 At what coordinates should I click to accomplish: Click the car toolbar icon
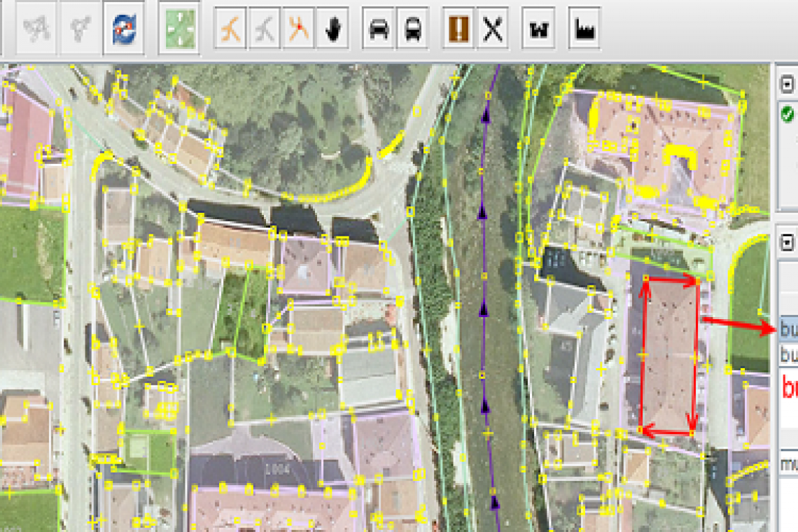pos(379,29)
